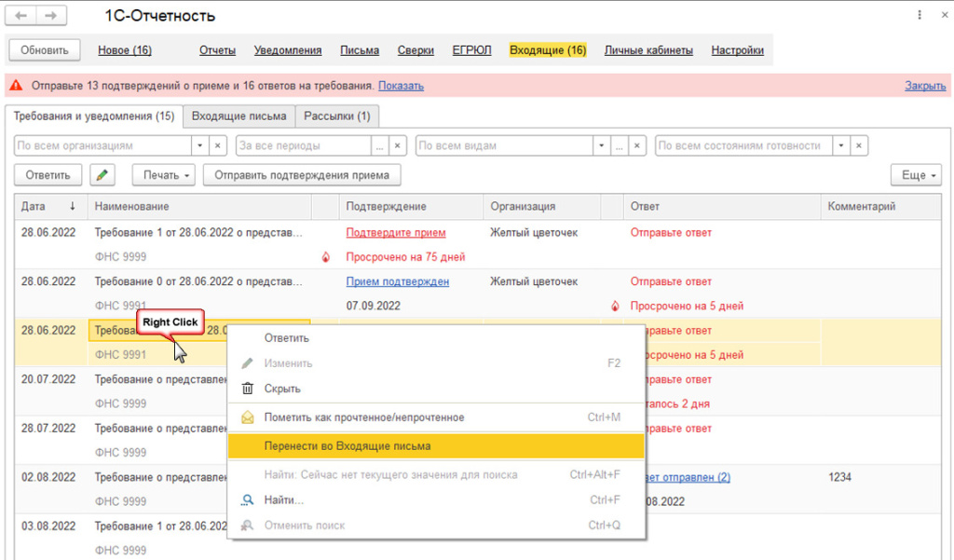Clear the По всем состояниям готовности filter
954x560 pixels.
click(x=858, y=145)
